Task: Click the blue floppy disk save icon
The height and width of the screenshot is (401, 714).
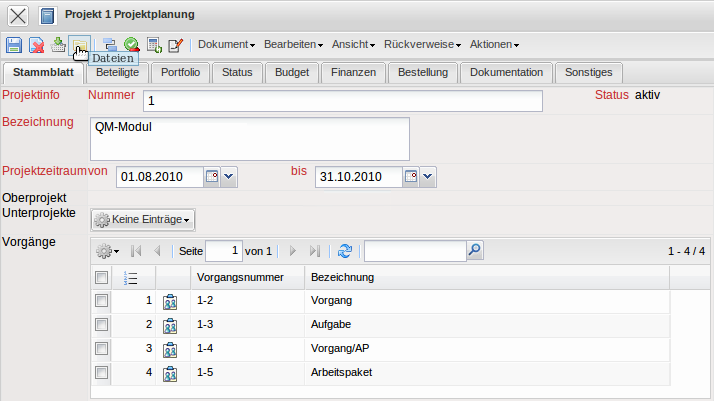Action: pos(14,45)
